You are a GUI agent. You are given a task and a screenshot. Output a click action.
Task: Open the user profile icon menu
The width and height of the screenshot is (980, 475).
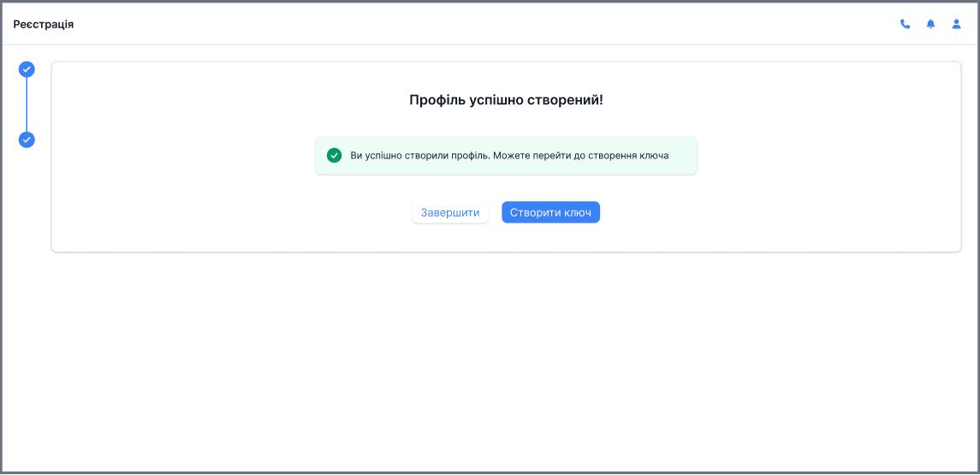(957, 24)
